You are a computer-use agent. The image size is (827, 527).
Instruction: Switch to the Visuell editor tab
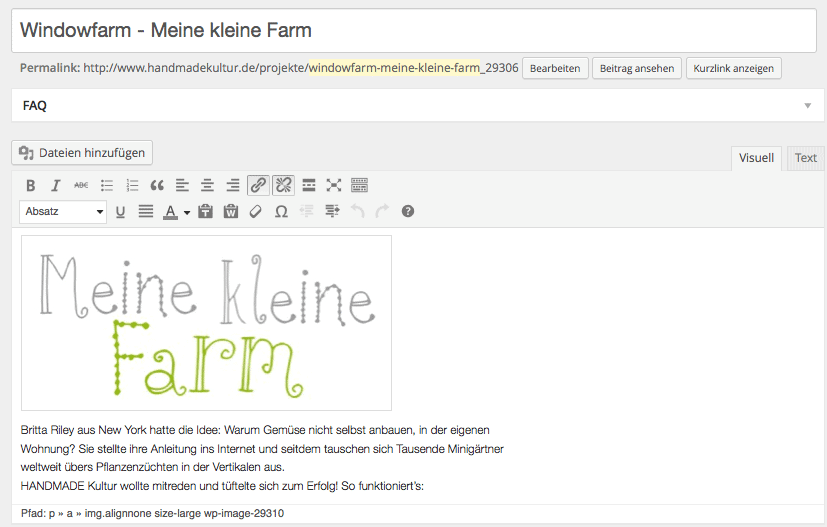[756, 158]
